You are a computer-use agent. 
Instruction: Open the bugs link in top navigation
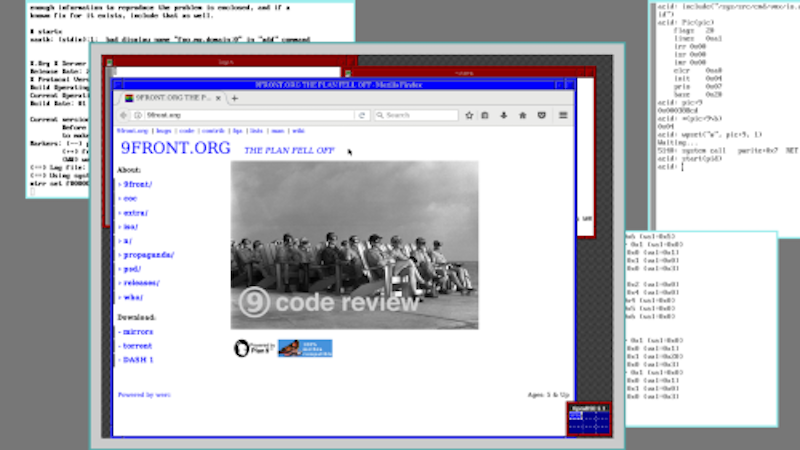click(x=163, y=131)
